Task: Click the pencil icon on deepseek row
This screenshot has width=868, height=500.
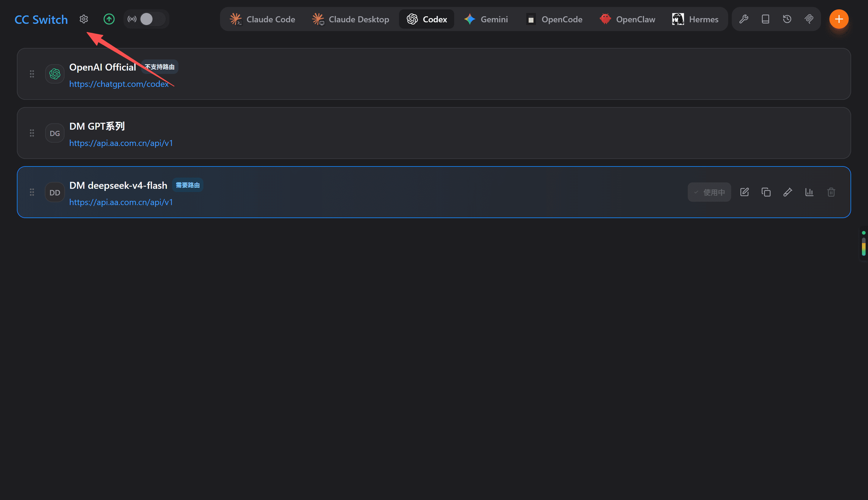Action: click(x=788, y=192)
